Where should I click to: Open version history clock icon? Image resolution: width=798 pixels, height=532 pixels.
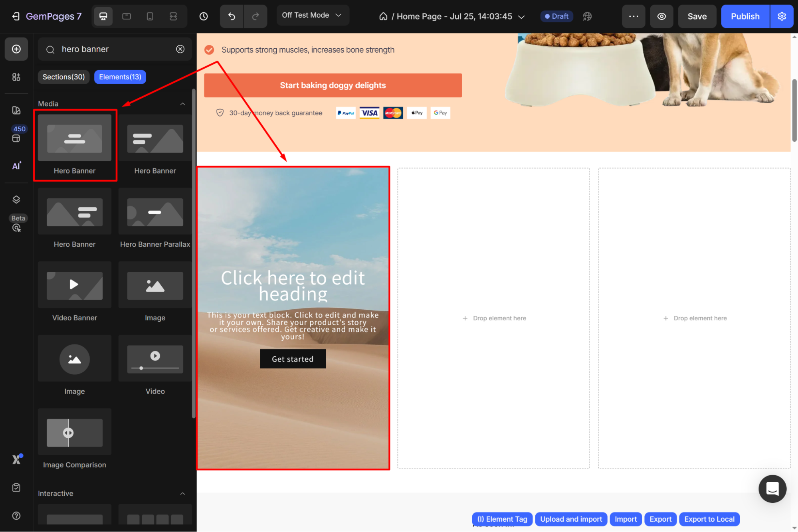pos(204,16)
